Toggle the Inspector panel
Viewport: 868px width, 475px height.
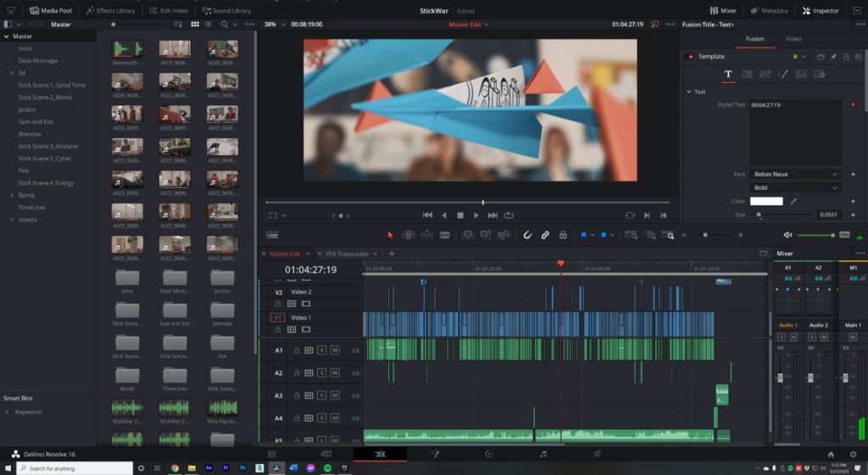coord(821,10)
